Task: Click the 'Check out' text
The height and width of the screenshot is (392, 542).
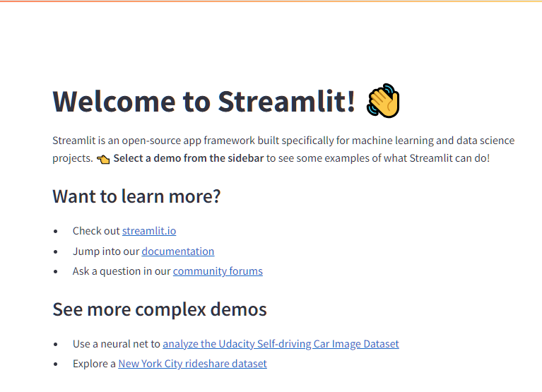Action: pyautogui.click(x=96, y=231)
